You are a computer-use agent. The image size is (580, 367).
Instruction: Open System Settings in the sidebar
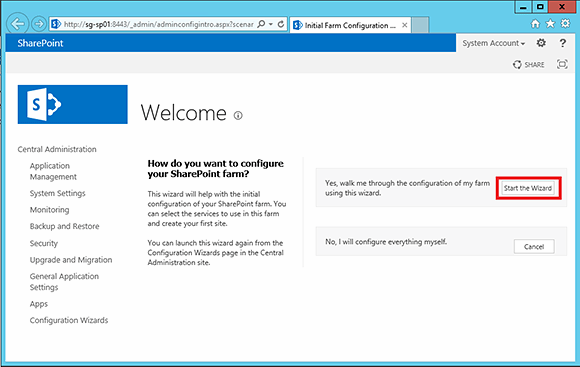[x=58, y=193]
